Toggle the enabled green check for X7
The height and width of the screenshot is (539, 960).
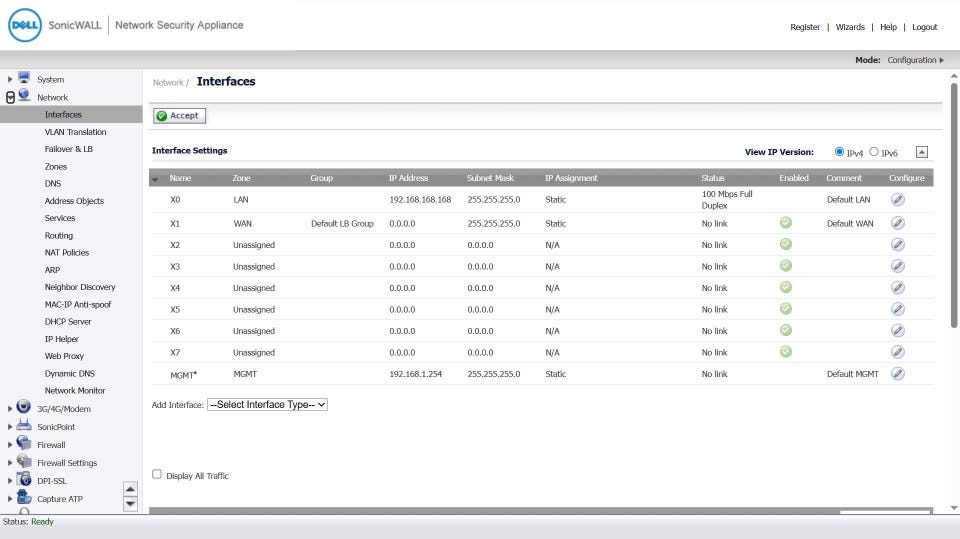coord(786,352)
